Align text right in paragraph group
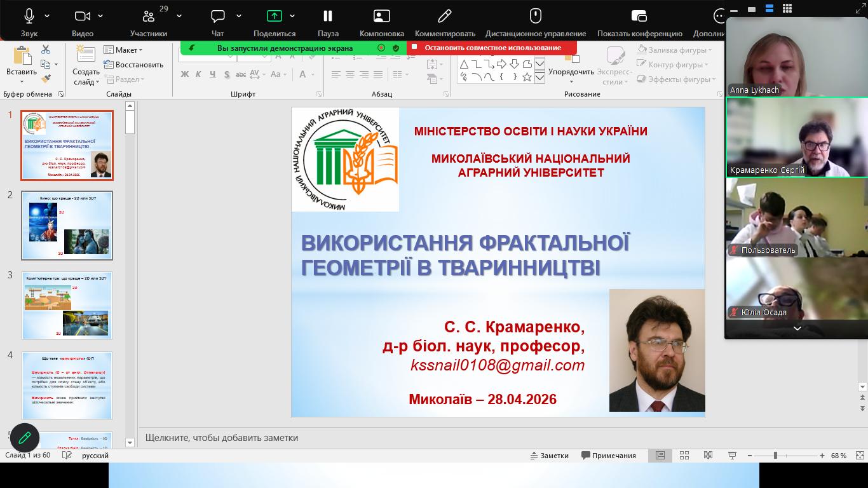The image size is (868, 488). tap(364, 74)
